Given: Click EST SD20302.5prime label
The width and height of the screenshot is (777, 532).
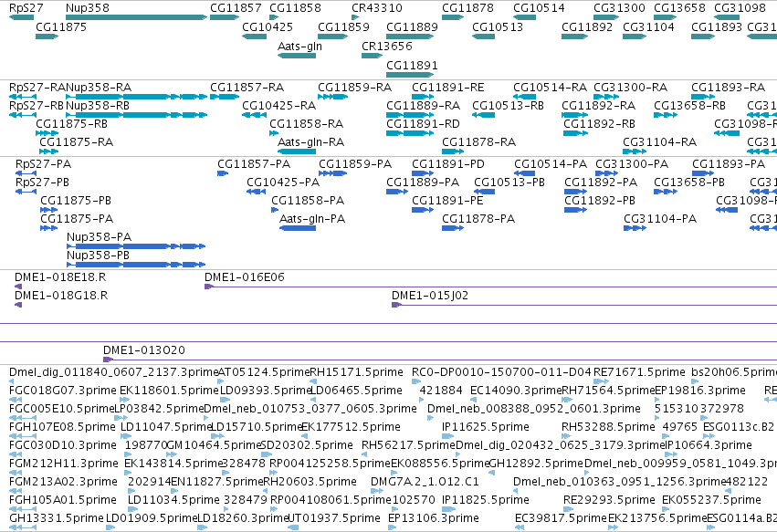Looking at the screenshot, I should (x=307, y=445).
